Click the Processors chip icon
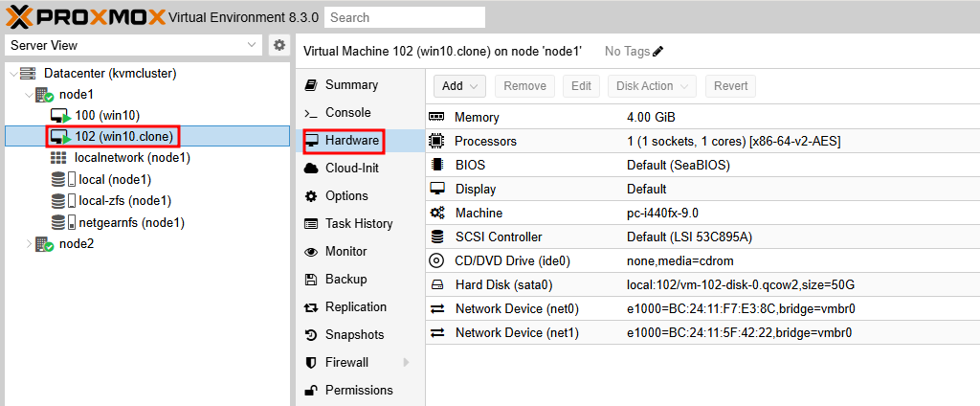Screen dimensions: 980x406 click(436, 142)
